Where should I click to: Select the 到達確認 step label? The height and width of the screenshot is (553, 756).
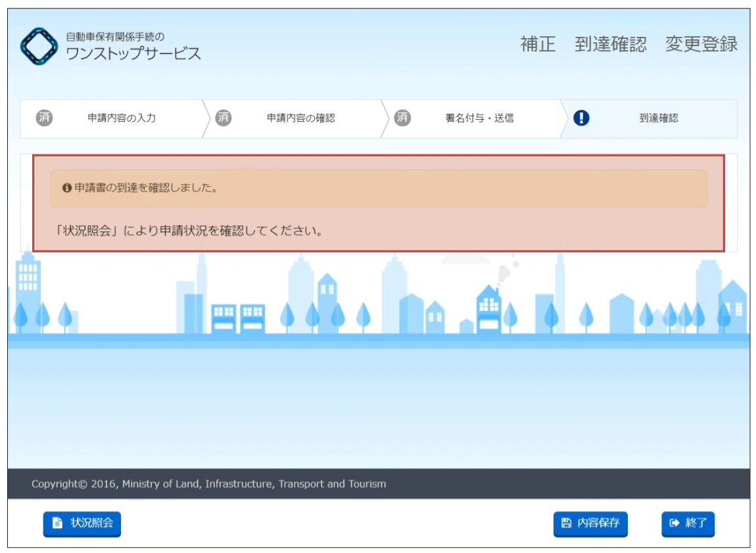[658, 118]
